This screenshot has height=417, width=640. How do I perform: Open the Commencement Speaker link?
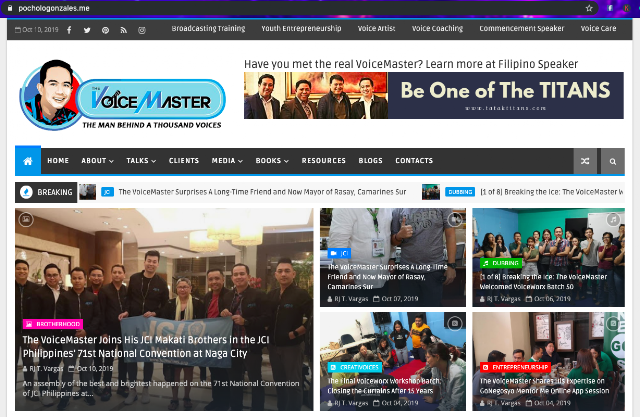[522, 29]
